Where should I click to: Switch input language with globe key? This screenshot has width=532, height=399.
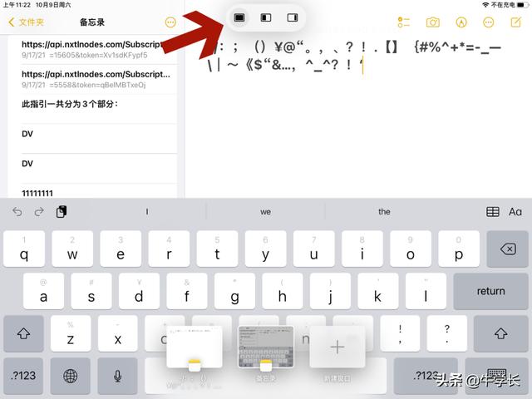[x=70, y=376]
